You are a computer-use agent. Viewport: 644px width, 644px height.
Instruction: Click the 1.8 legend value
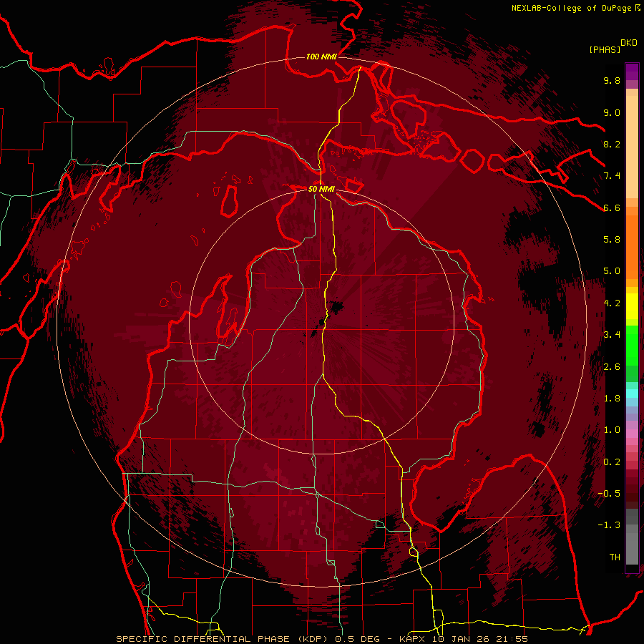pos(612,399)
